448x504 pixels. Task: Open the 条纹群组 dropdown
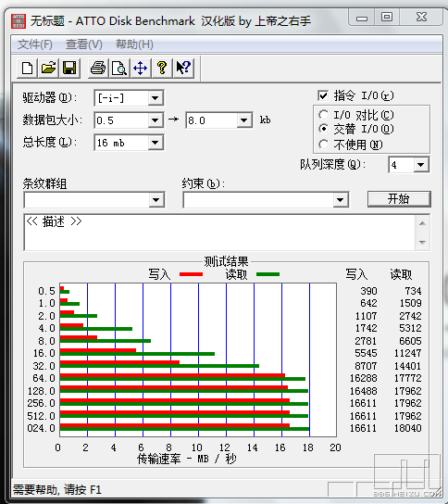156,200
